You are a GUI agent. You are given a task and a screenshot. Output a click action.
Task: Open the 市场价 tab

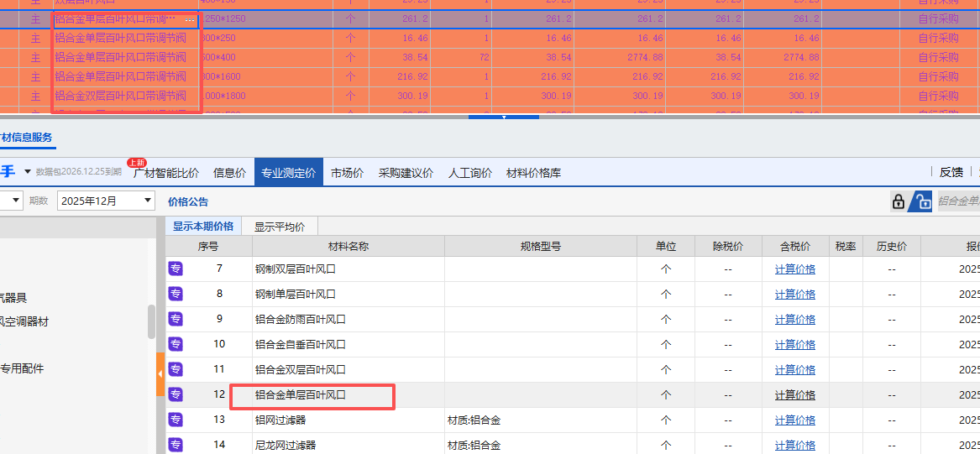(347, 173)
